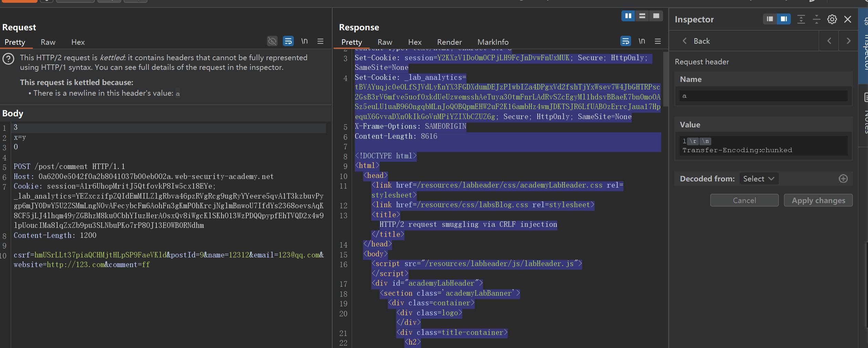Go Back in the Inspector
Image resolution: width=868 pixels, height=348 pixels.
tap(696, 41)
